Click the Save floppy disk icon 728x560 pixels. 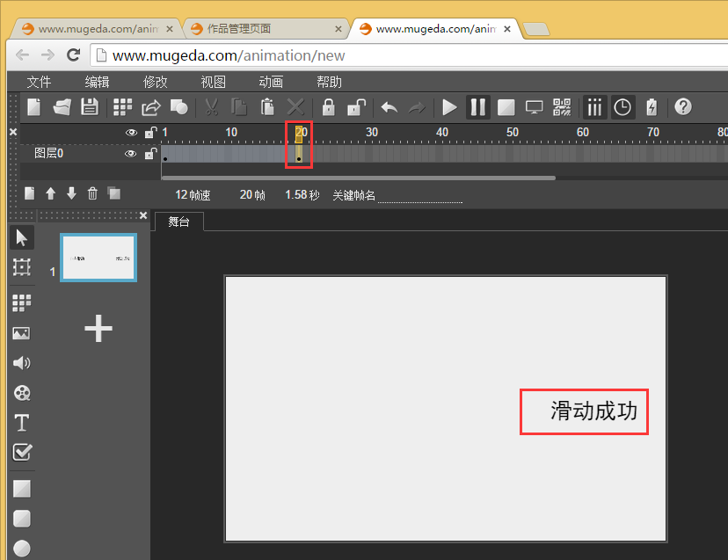[x=89, y=107]
